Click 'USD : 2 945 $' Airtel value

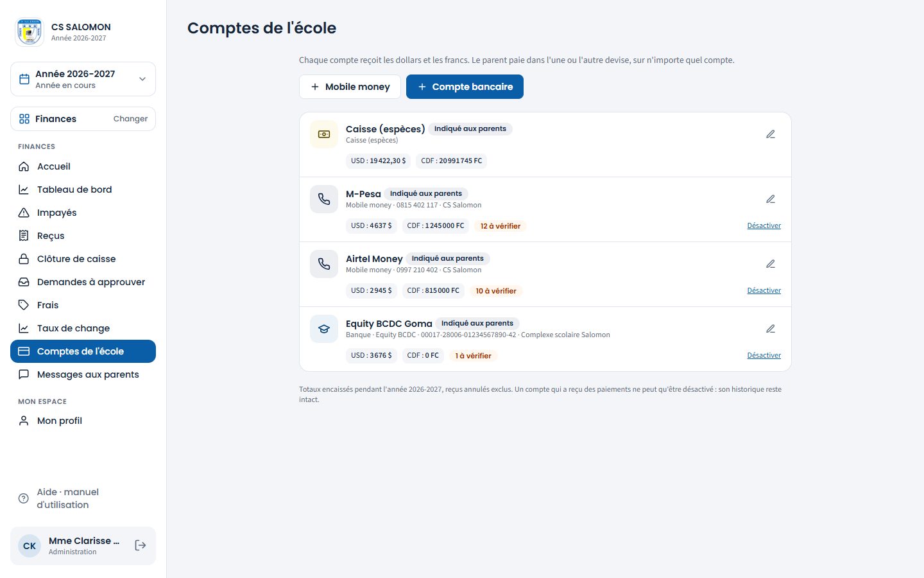click(x=372, y=290)
